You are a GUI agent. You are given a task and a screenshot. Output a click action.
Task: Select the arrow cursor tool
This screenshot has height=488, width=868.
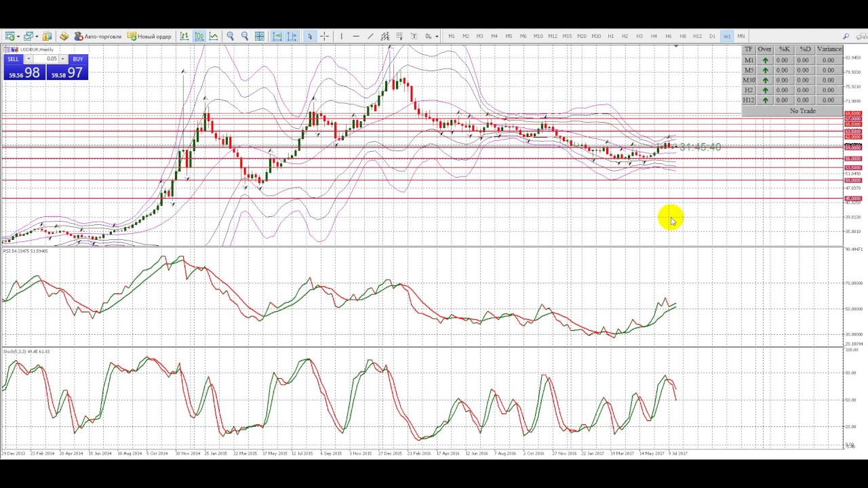pyautogui.click(x=309, y=36)
